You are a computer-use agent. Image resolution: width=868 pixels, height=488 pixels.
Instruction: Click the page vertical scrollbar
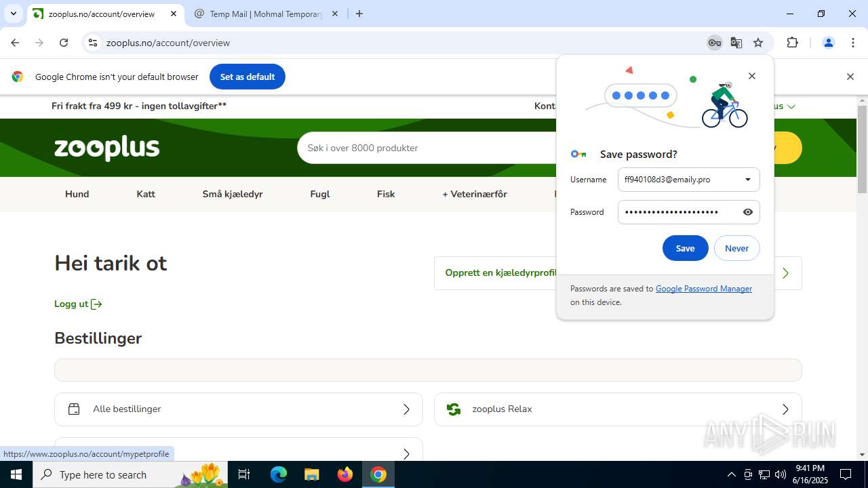(862, 149)
